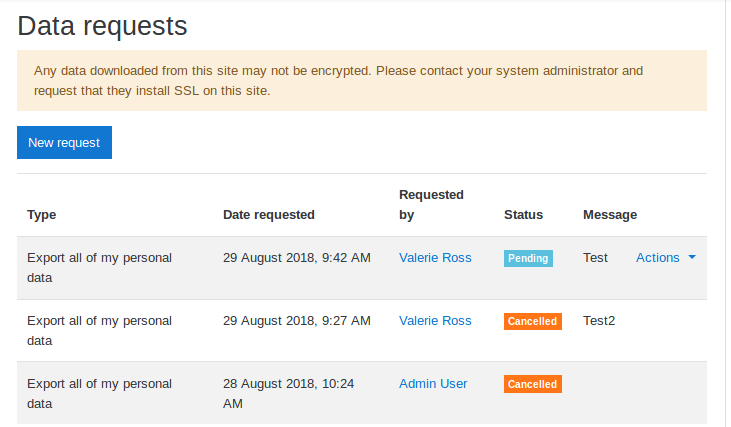Select the 29 August 2018, 9:27 AM date
This screenshot has height=427, width=731.
pyautogui.click(x=297, y=321)
